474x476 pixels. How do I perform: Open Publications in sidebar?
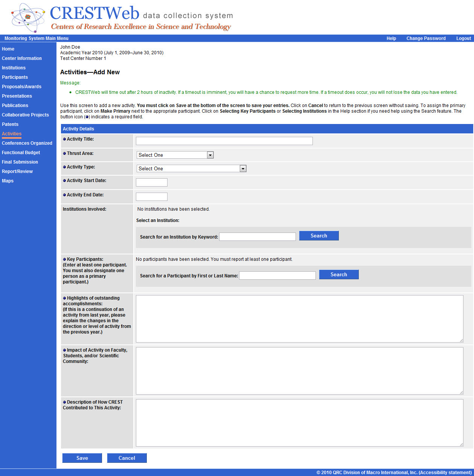click(15, 106)
